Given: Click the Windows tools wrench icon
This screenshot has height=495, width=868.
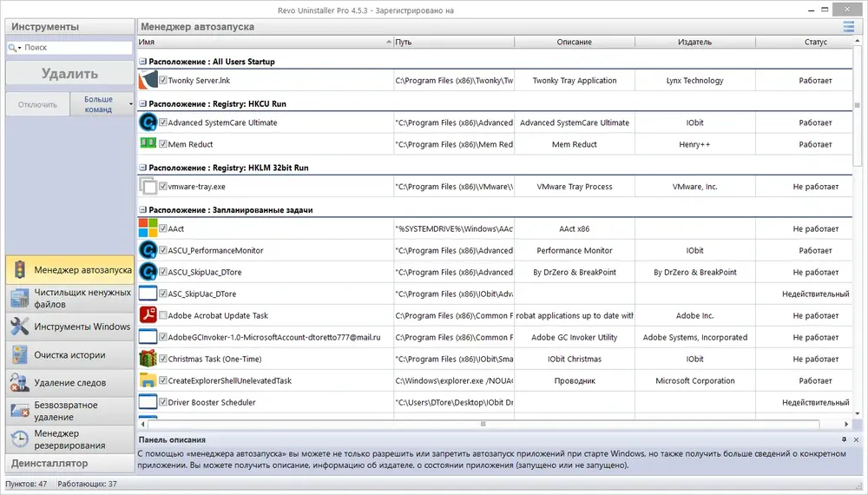Looking at the screenshot, I should click(x=19, y=327).
